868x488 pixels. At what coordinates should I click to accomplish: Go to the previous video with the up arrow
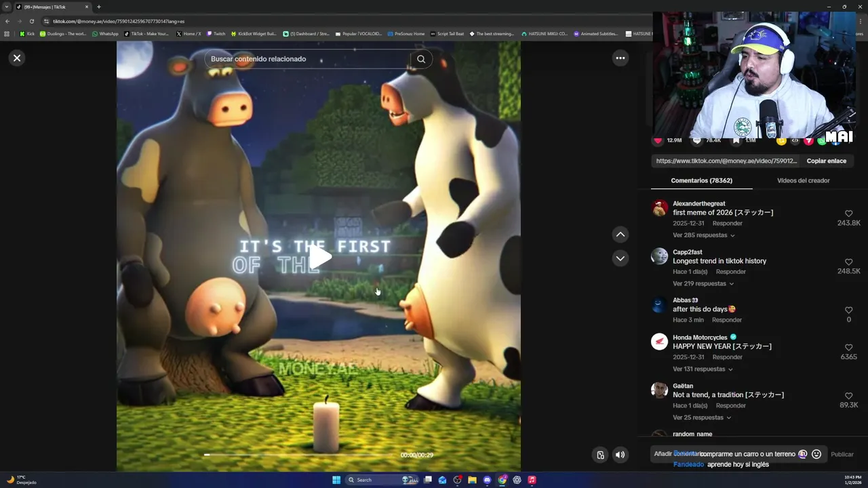[620, 235]
